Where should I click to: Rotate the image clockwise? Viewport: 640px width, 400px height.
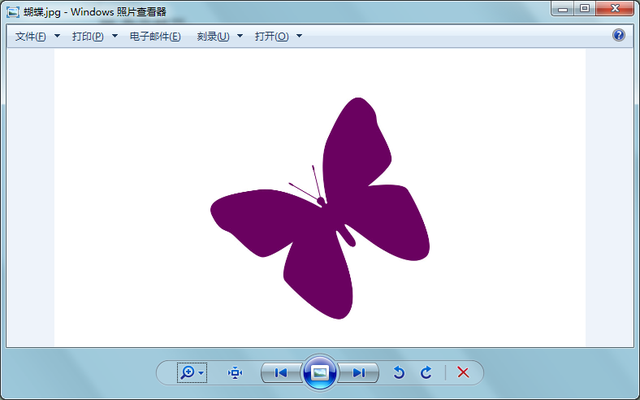(x=426, y=373)
